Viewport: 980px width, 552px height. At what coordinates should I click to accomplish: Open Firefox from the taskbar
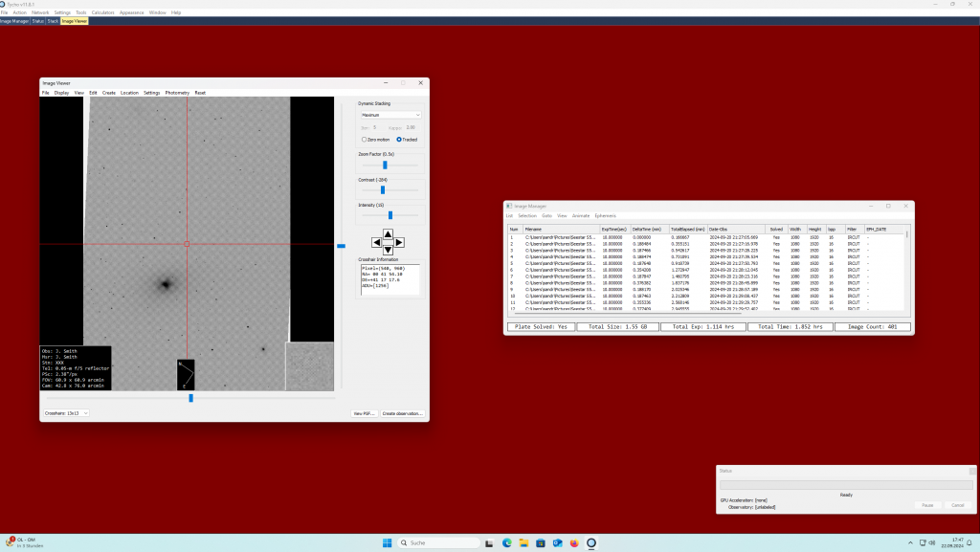(573, 542)
